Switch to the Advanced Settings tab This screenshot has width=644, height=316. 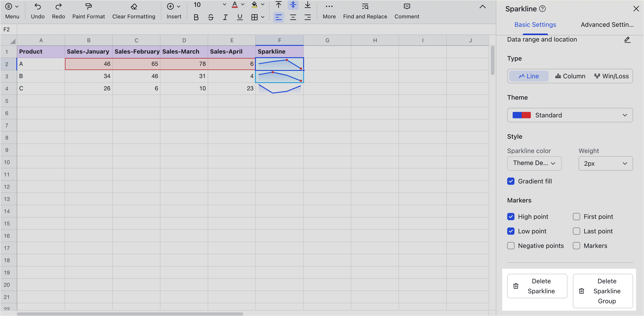point(607,25)
